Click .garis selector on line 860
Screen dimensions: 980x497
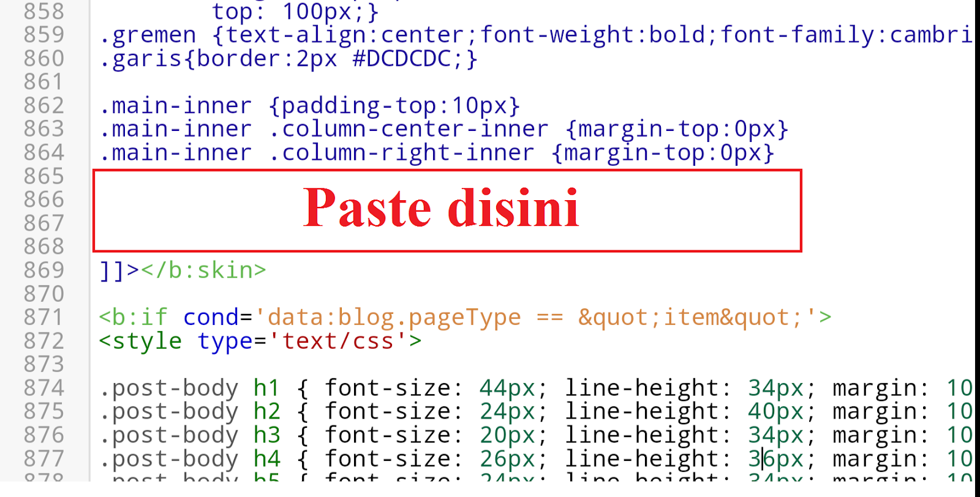pyautogui.click(x=141, y=59)
